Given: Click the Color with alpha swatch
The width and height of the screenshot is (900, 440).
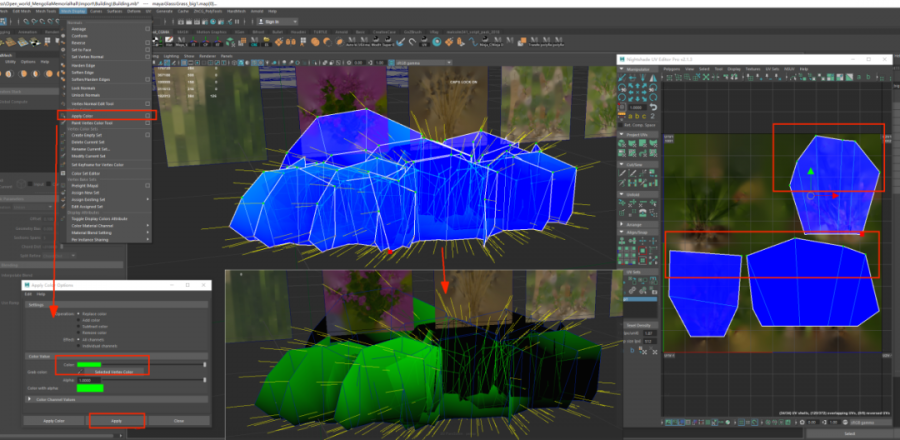Looking at the screenshot, I should tap(90, 388).
